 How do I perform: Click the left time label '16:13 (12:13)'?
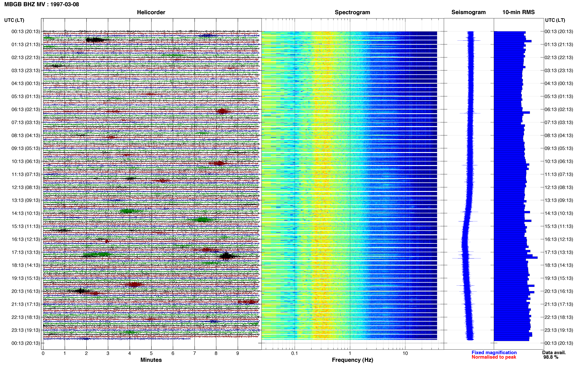[26, 239]
